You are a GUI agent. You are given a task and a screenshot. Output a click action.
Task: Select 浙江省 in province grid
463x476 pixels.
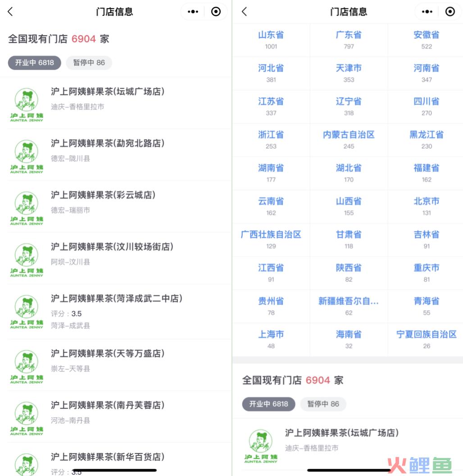[271, 140]
